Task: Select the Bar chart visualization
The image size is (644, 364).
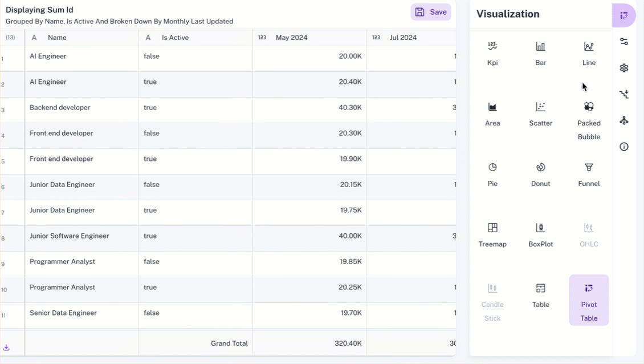Action: (x=540, y=54)
